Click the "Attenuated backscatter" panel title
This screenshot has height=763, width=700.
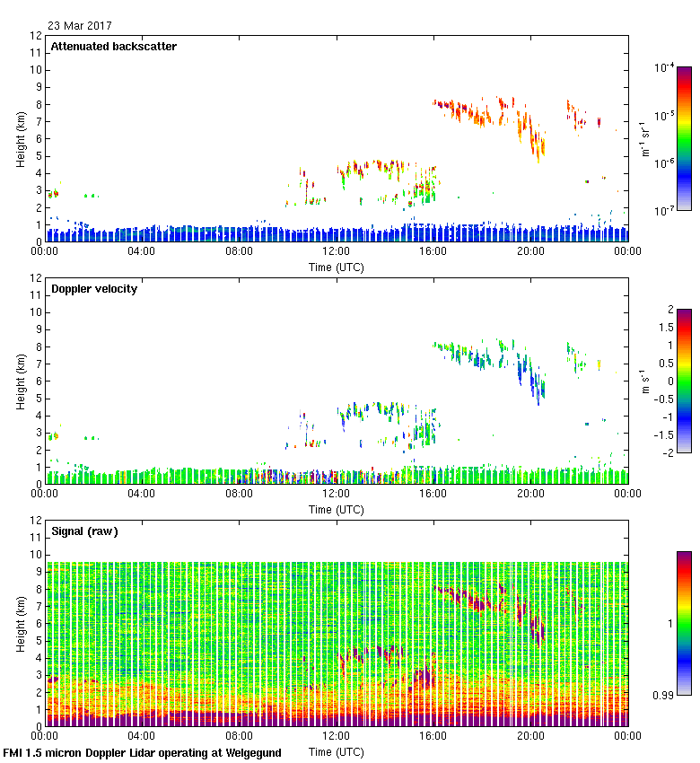113,47
